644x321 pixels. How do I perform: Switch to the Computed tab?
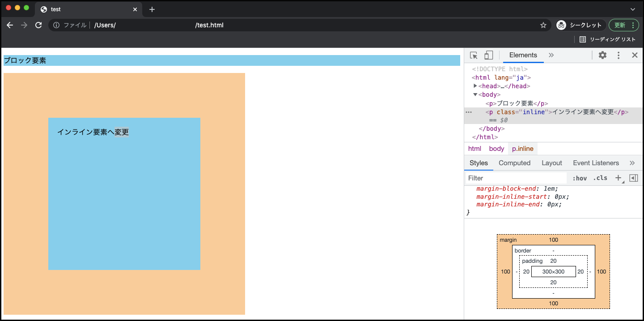point(514,163)
